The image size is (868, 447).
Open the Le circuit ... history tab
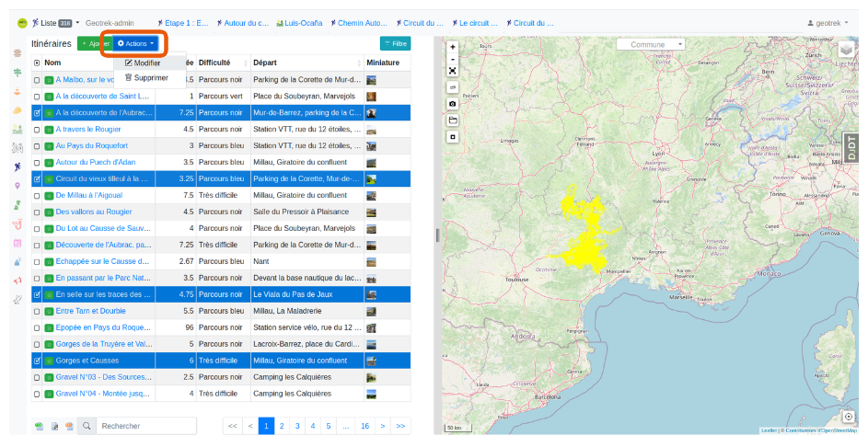point(474,23)
